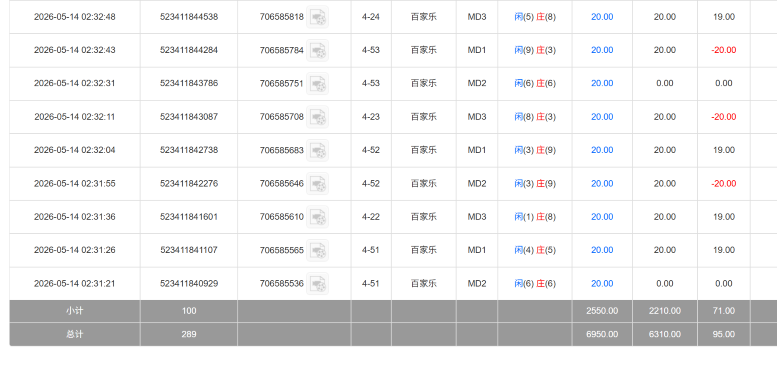Screen dimensions: 777x366
Task: Select order number 523411843786
Action: coord(189,83)
